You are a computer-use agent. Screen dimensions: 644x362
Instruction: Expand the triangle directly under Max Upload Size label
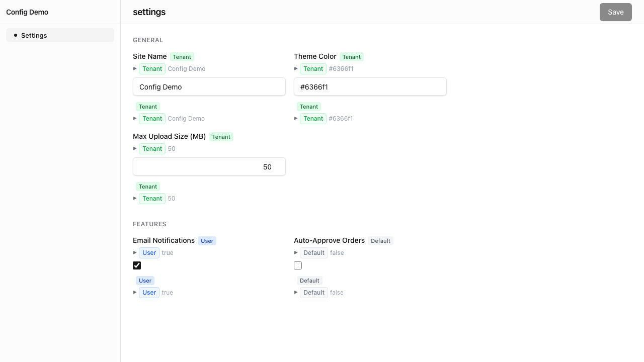click(135, 148)
